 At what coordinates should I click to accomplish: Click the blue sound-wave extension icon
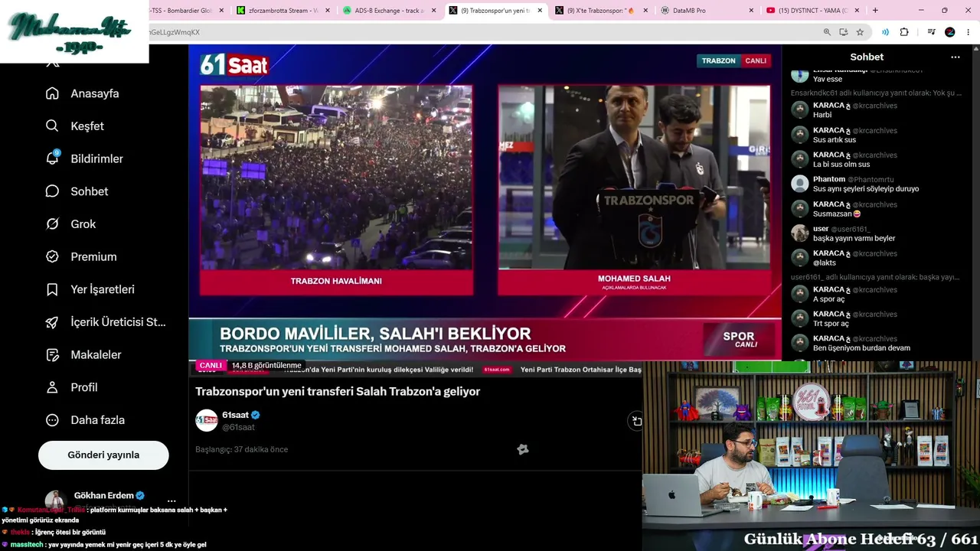point(885,32)
